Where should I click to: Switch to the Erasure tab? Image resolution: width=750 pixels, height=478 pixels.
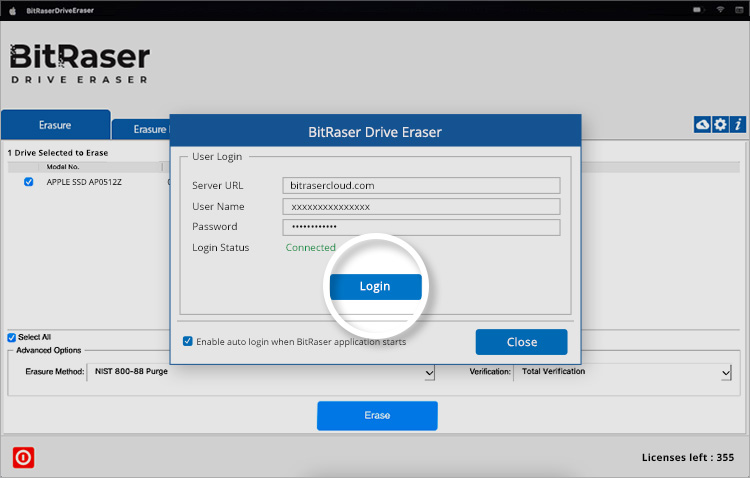click(x=55, y=125)
